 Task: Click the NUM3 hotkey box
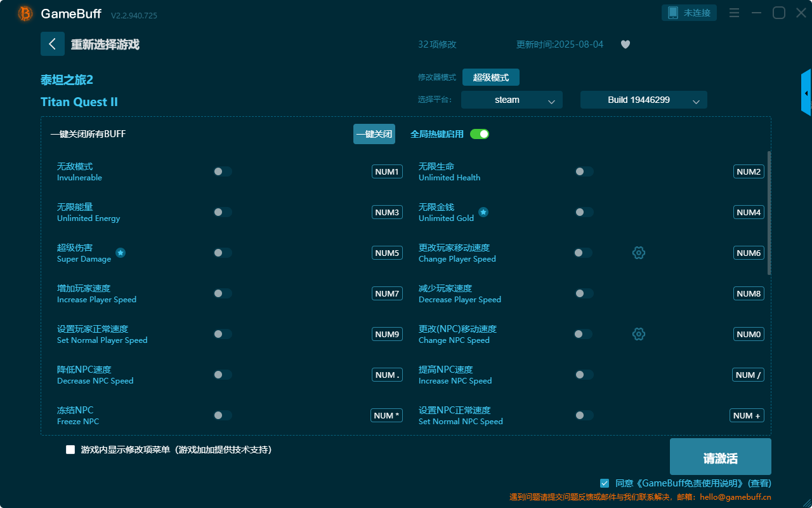click(387, 212)
